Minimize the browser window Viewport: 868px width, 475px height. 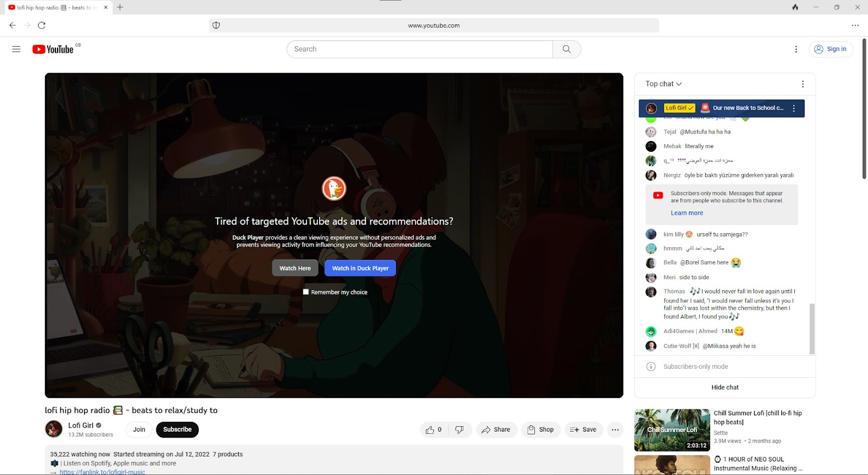[816, 7]
